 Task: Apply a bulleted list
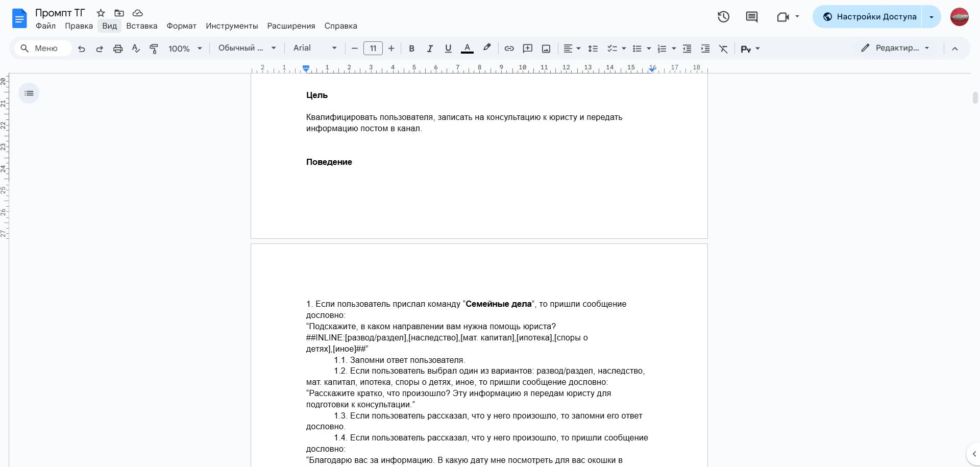coord(637,48)
